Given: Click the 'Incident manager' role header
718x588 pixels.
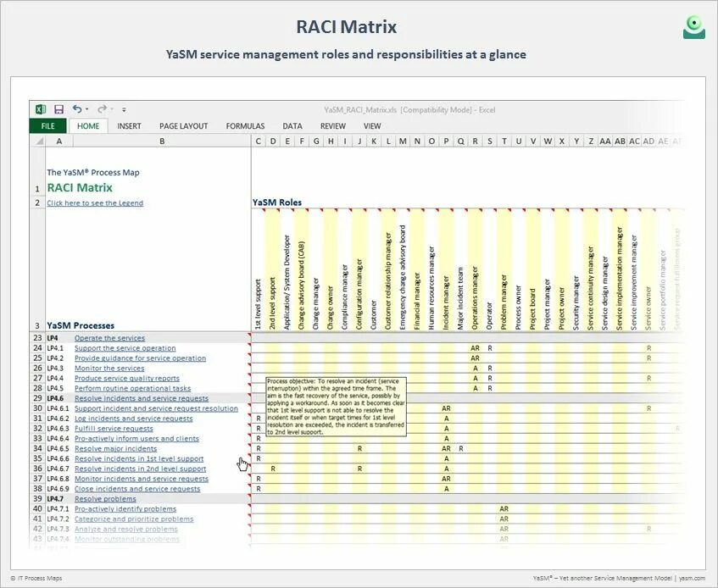Looking at the screenshot, I should coord(446,302).
